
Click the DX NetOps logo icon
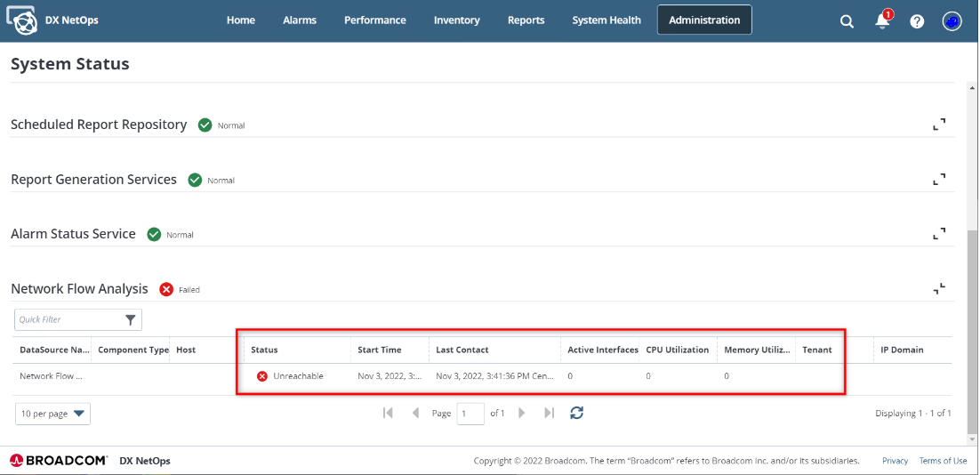coord(21,20)
